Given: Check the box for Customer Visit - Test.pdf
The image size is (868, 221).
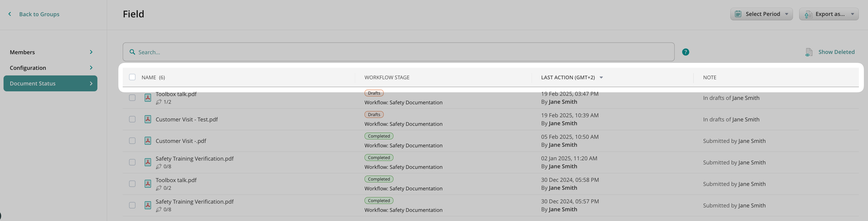Looking at the screenshot, I should (x=132, y=119).
